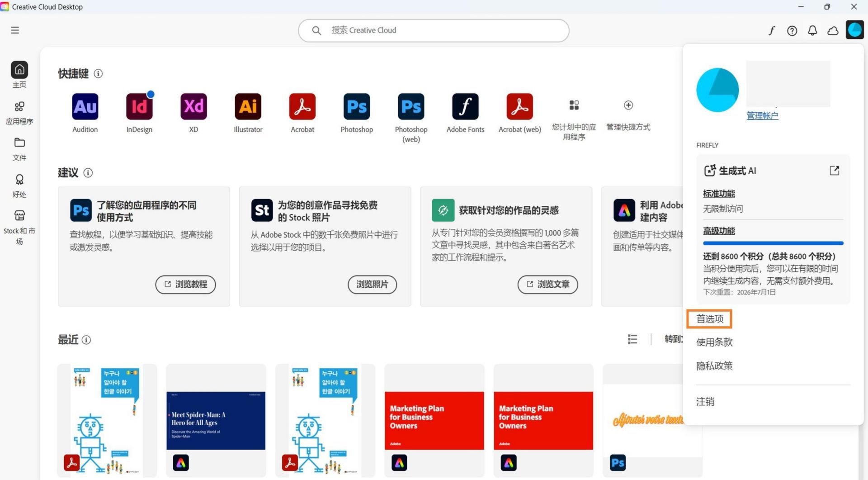Click 浏览文章 button

pyautogui.click(x=547, y=284)
